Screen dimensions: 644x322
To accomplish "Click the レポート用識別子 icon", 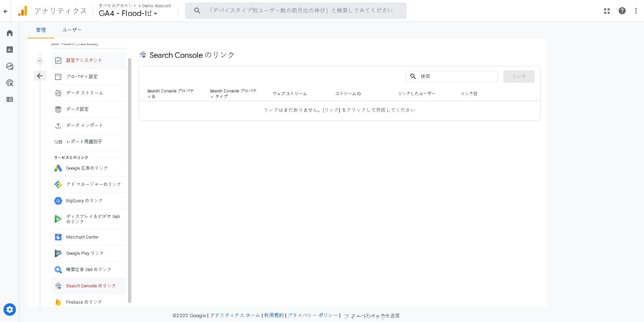I will [x=58, y=142].
